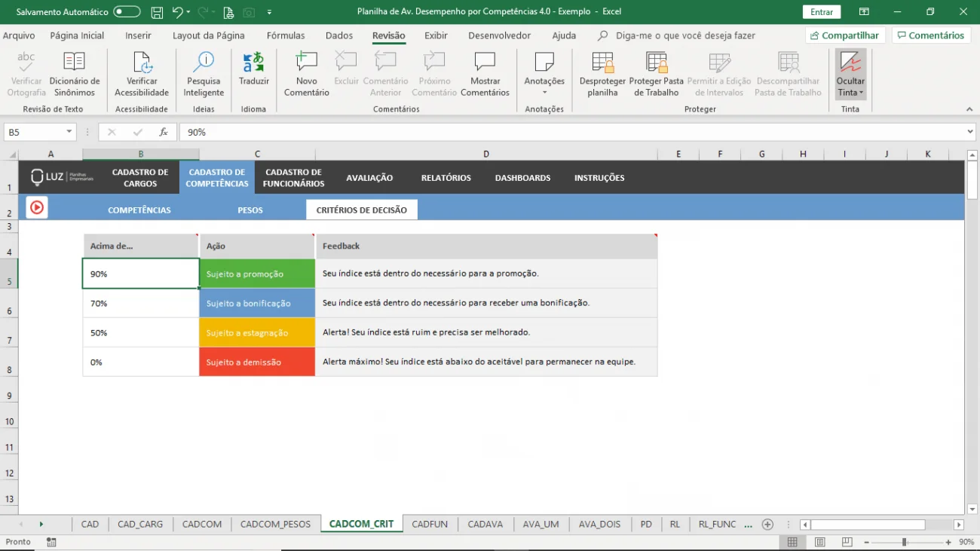
Task: Open the Arquivo tab
Action: tap(19, 35)
